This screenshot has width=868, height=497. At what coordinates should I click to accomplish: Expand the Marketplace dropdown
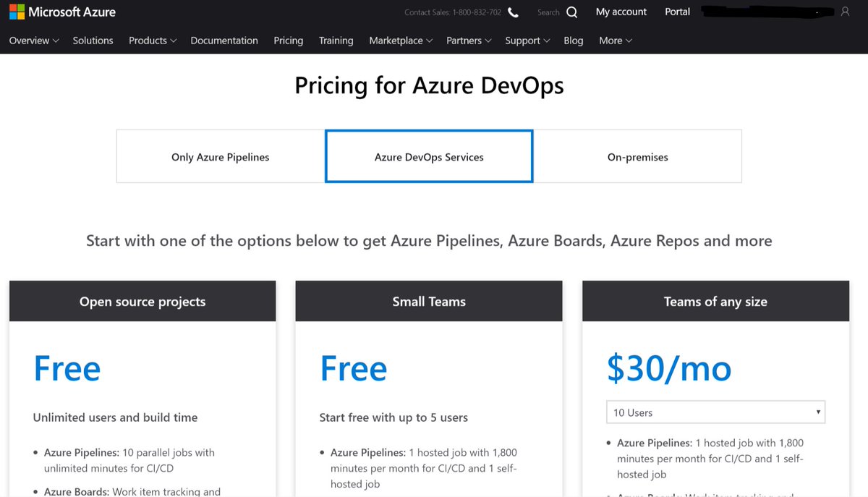point(401,41)
